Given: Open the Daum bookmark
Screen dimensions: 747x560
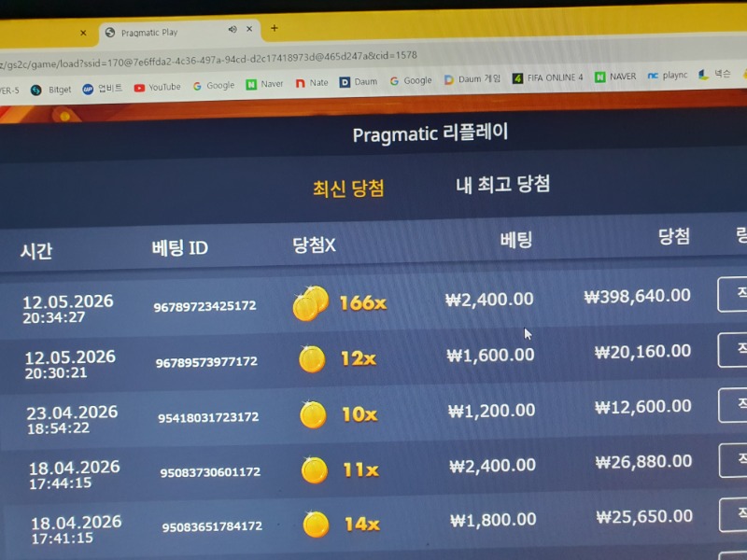Looking at the screenshot, I should tap(359, 82).
